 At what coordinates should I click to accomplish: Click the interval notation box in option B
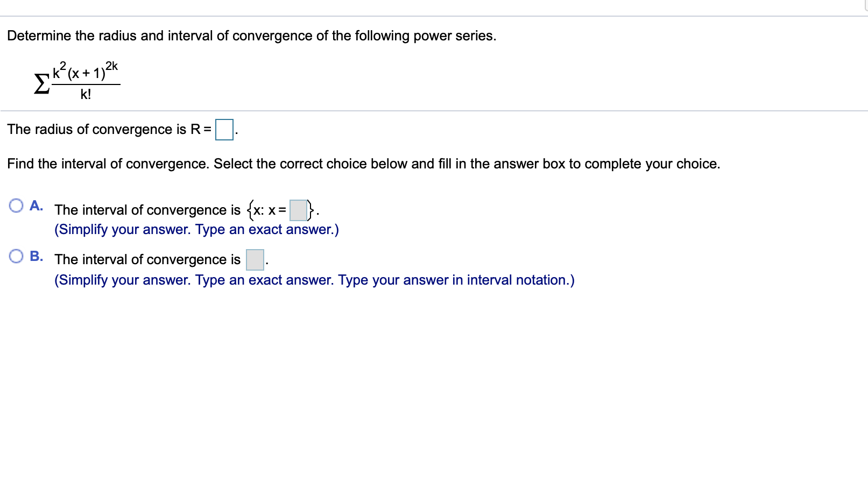(253, 260)
